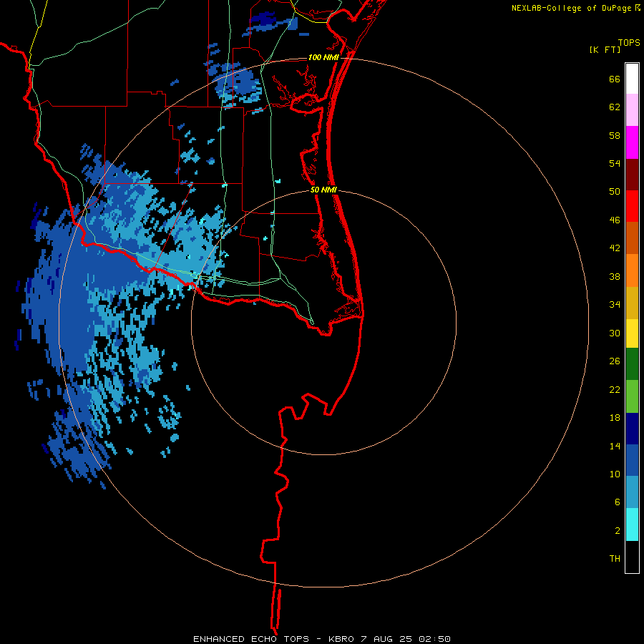Click the legend value 58
This screenshot has height=644, width=644.
click(x=615, y=135)
